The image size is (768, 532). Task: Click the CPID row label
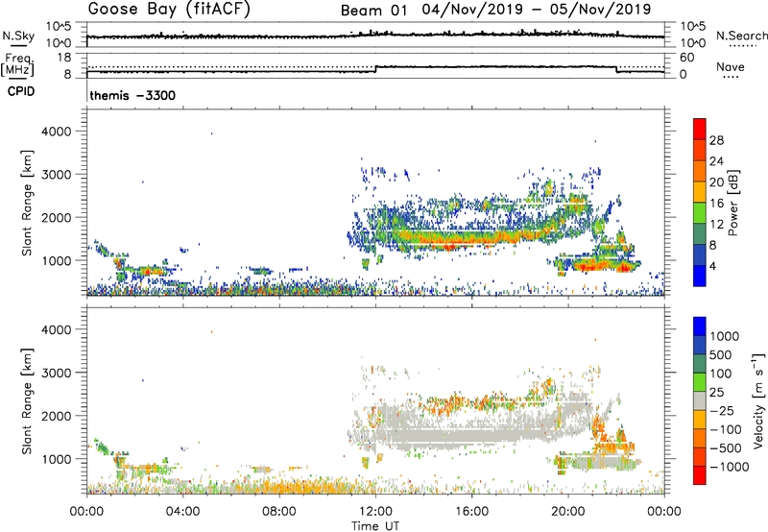21,91
